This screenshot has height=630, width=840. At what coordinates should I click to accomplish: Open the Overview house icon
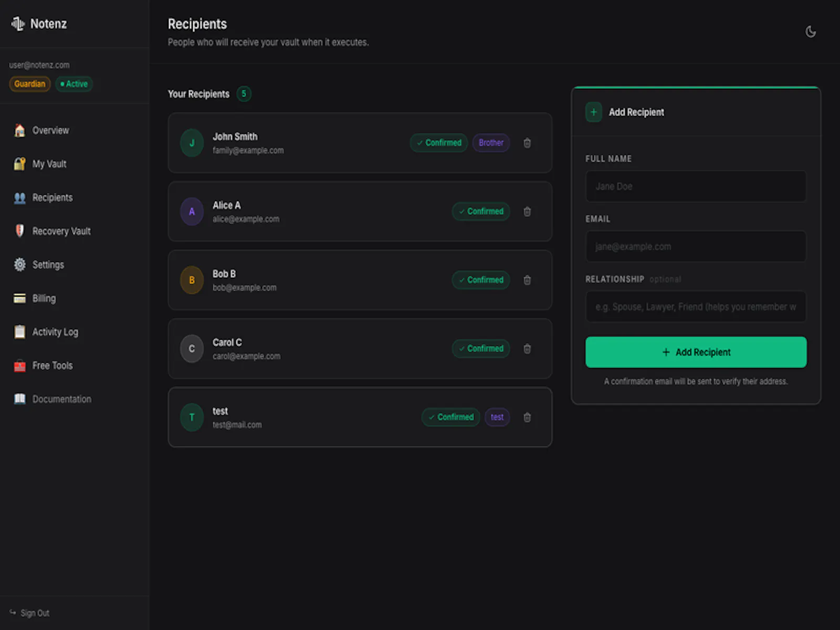pyautogui.click(x=20, y=130)
